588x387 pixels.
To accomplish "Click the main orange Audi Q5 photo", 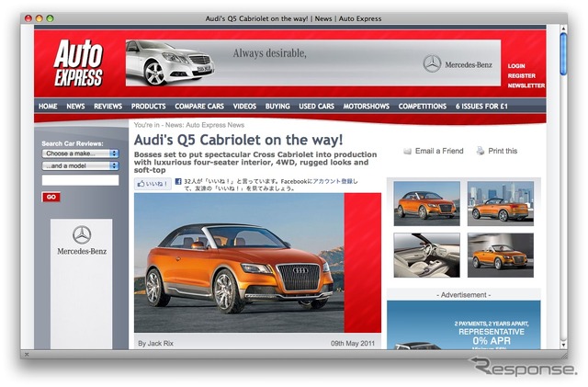I will 239,263.
